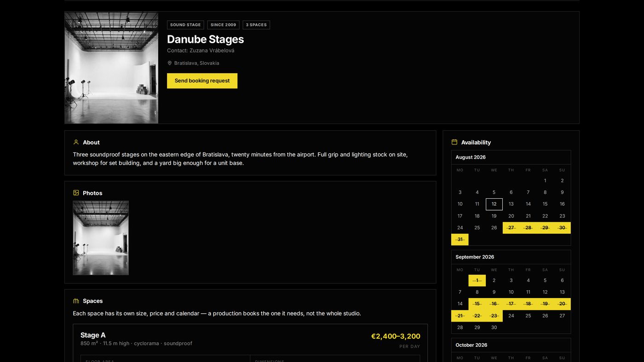The width and height of the screenshot is (644, 362).
Task: Click the Availability panel heading
Action: (476, 143)
